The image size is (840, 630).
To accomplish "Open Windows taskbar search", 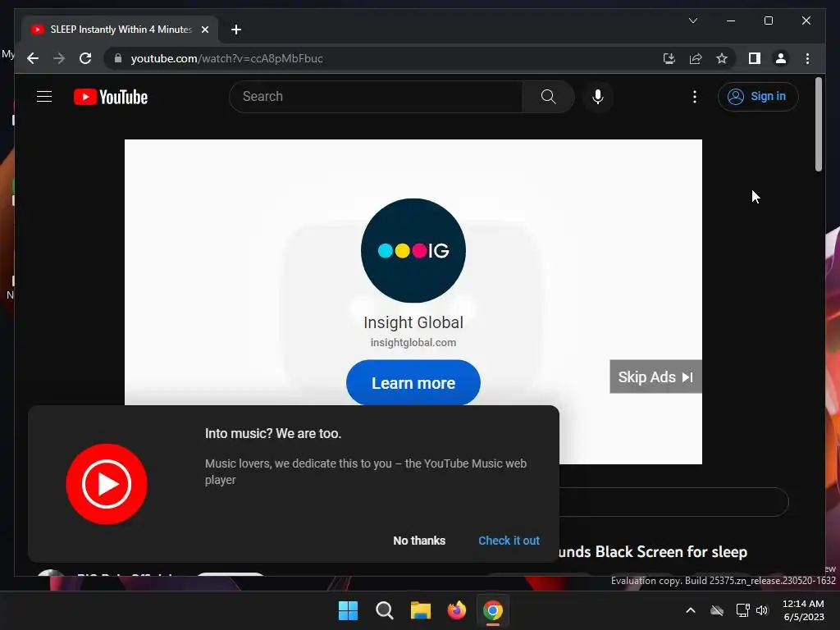I will 384,610.
